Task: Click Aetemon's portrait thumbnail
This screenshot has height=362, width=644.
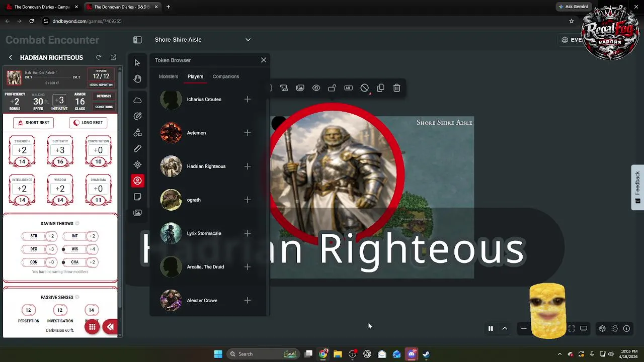Action: [x=171, y=133]
